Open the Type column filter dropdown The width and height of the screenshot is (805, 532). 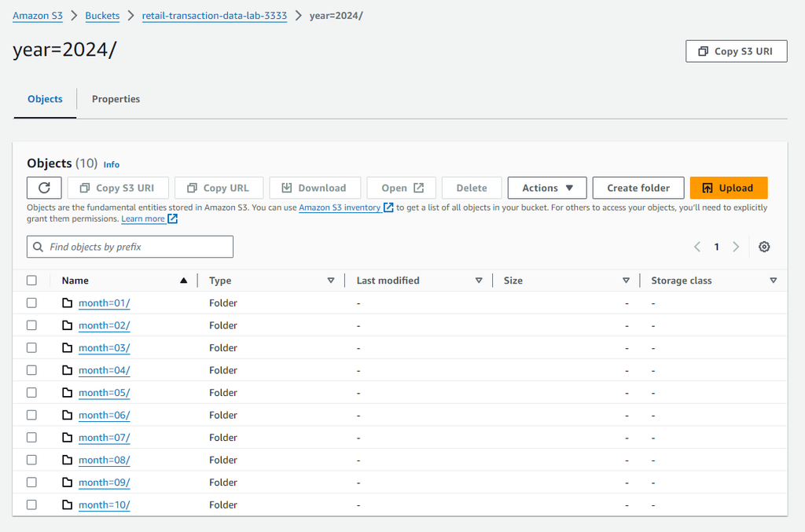coord(331,280)
